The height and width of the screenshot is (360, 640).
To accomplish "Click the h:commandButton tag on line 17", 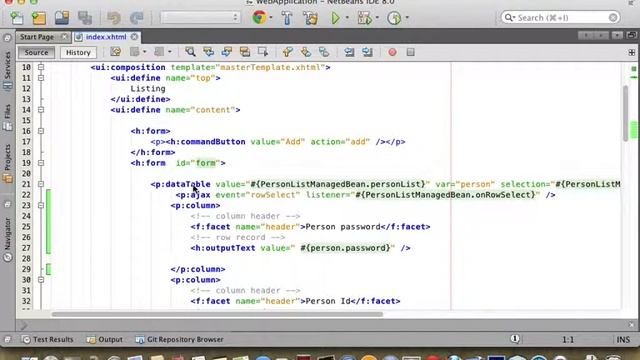I will [206, 142].
